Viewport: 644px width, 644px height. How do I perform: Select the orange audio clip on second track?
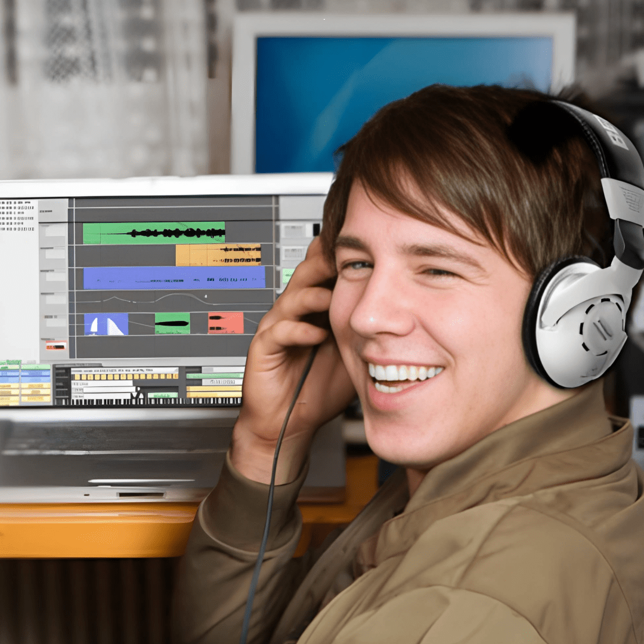click(x=218, y=255)
